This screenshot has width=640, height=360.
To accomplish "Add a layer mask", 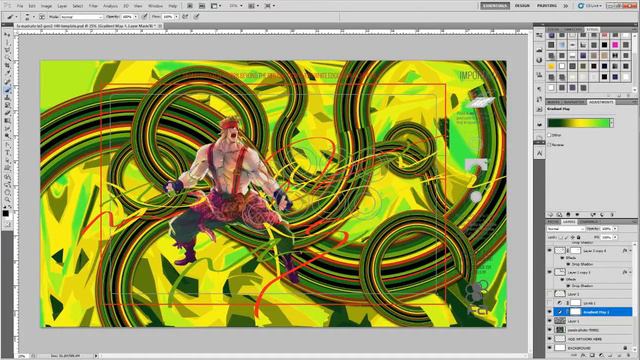I will 592,356.
